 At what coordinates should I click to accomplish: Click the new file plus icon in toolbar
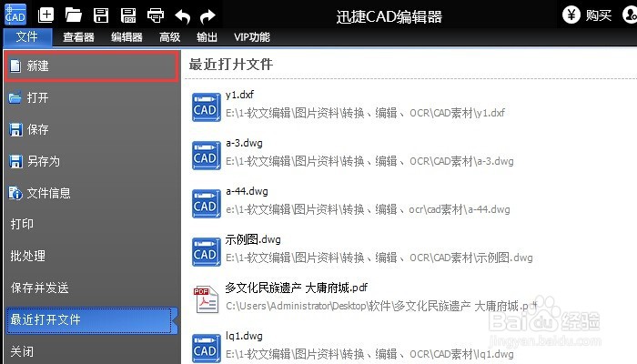45,15
